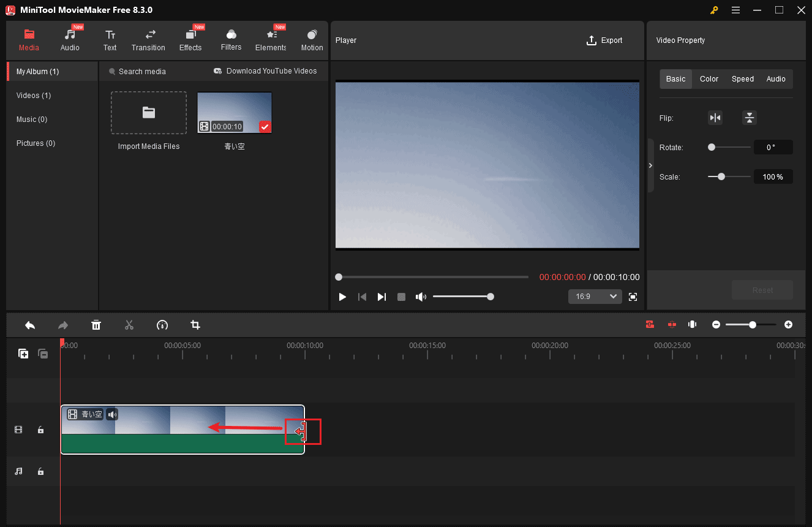Toggle the auto-split marker icon

pyautogui.click(x=672, y=324)
